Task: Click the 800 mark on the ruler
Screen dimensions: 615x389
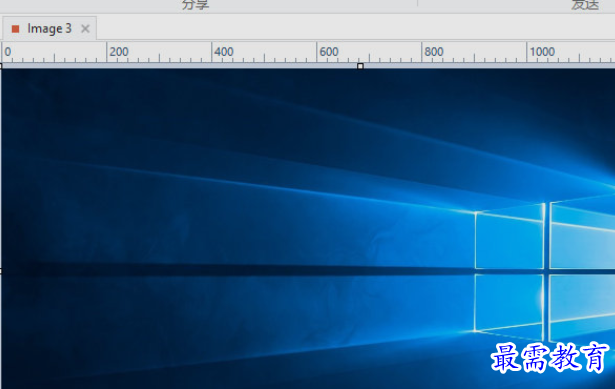Action: pos(434,52)
